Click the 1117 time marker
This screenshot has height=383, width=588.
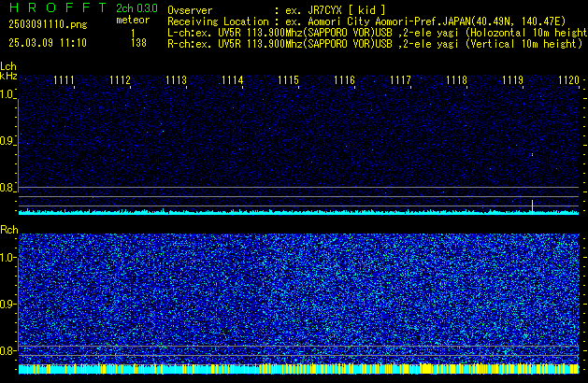click(x=400, y=80)
